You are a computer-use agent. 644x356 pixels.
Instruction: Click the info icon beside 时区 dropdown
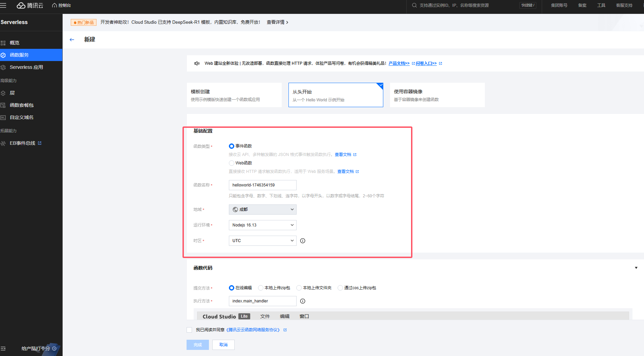303,241
